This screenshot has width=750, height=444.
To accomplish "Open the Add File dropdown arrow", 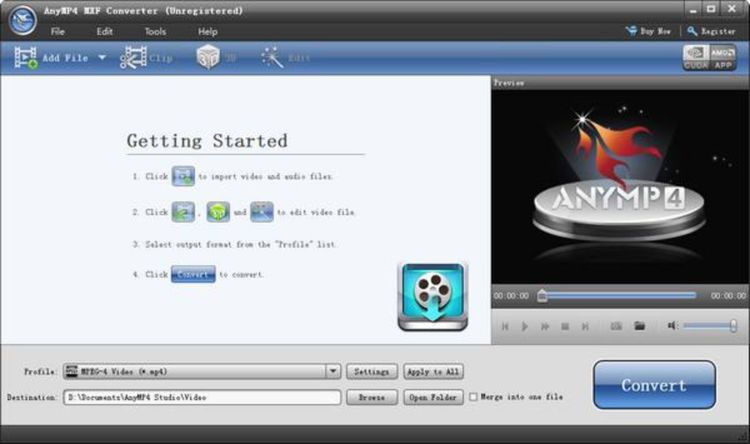I will coord(102,58).
